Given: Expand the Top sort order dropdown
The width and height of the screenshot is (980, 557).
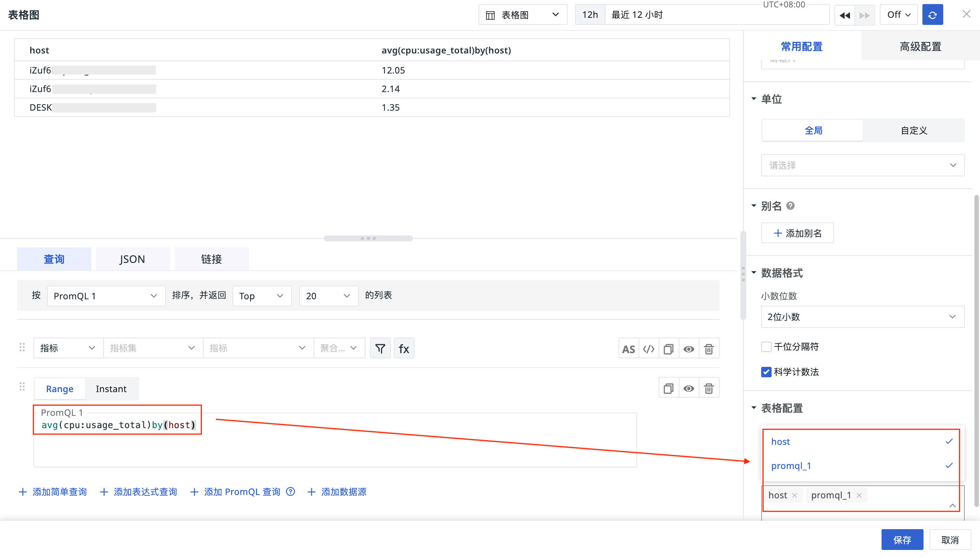Looking at the screenshot, I should pyautogui.click(x=262, y=296).
